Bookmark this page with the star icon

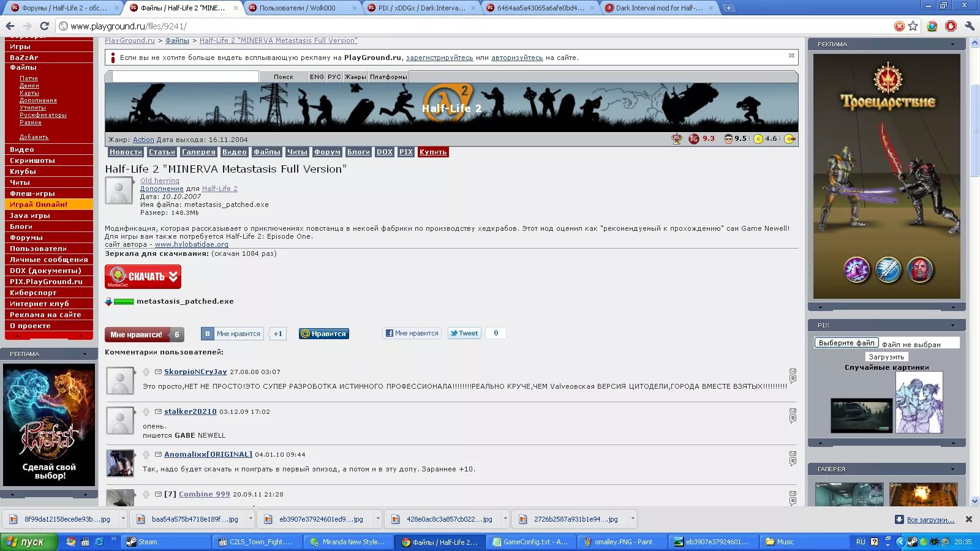(913, 26)
